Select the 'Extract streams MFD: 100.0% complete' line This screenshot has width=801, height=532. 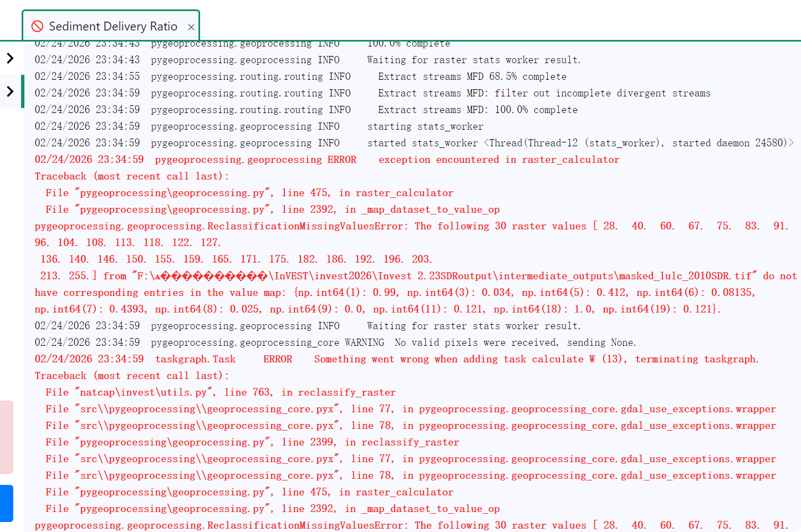pos(306,110)
